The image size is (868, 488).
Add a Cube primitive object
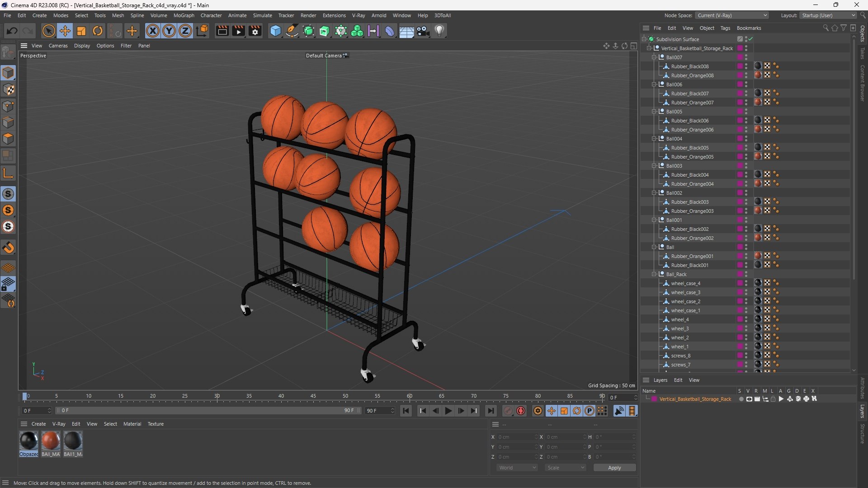(x=275, y=31)
